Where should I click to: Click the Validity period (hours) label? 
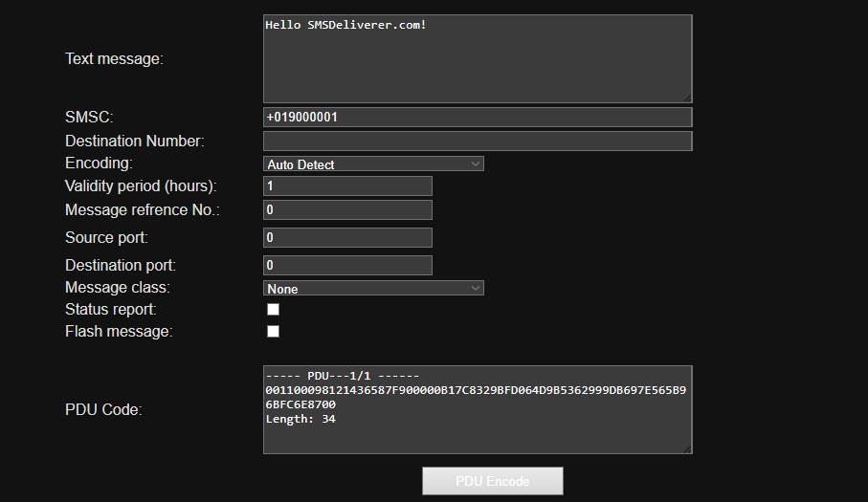tap(141, 186)
